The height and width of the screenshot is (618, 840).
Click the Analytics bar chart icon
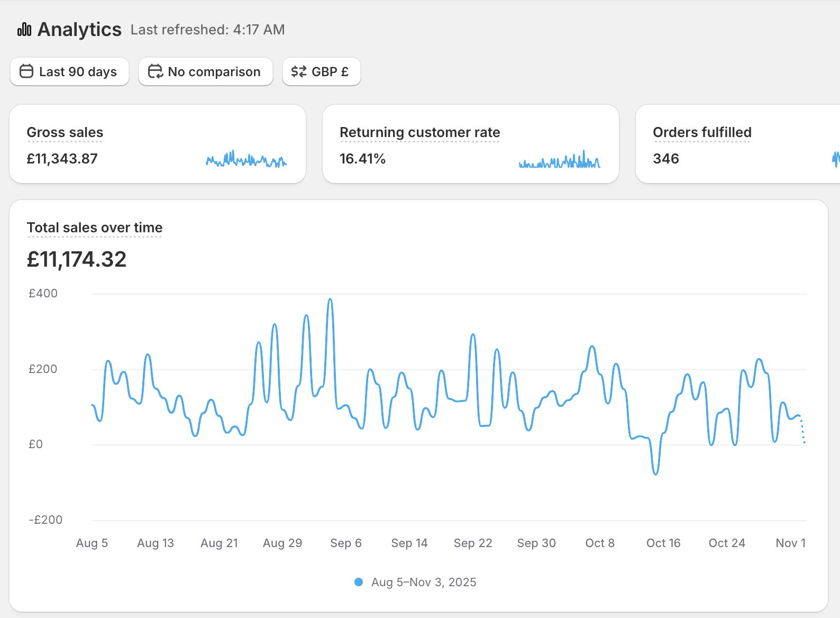pos(24,30)
